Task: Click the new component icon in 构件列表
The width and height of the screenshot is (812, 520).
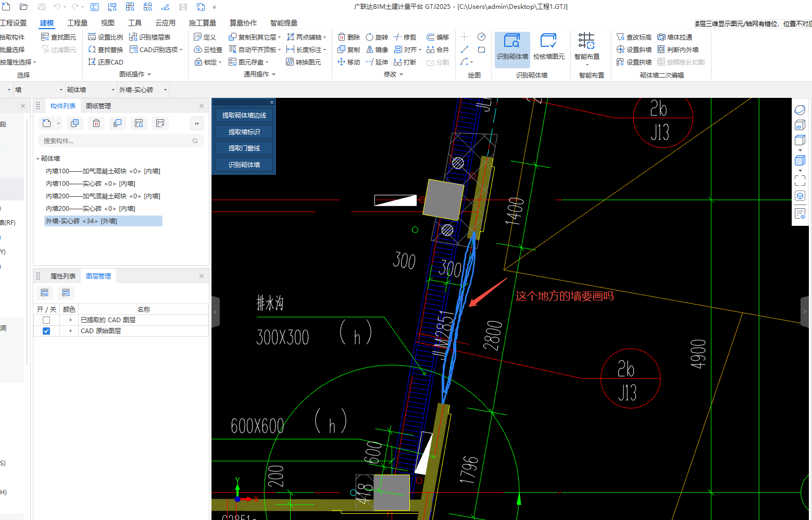Action: click(47, 123)
